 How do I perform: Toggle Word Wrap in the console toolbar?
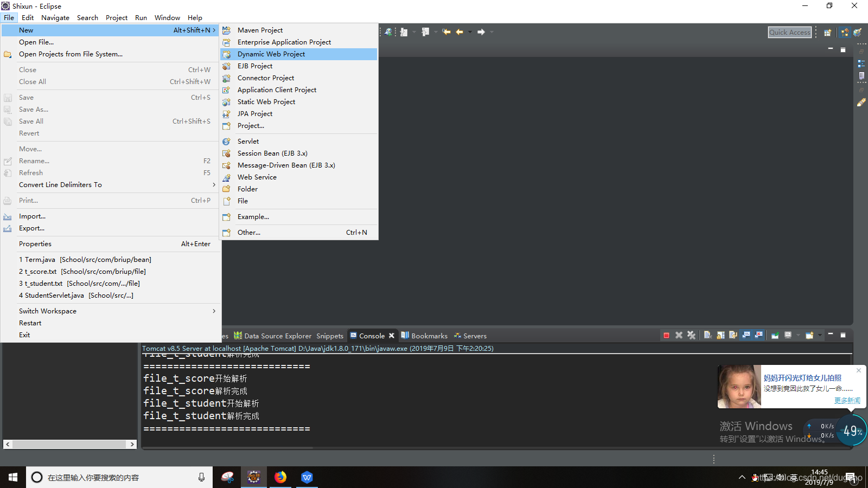733,336
